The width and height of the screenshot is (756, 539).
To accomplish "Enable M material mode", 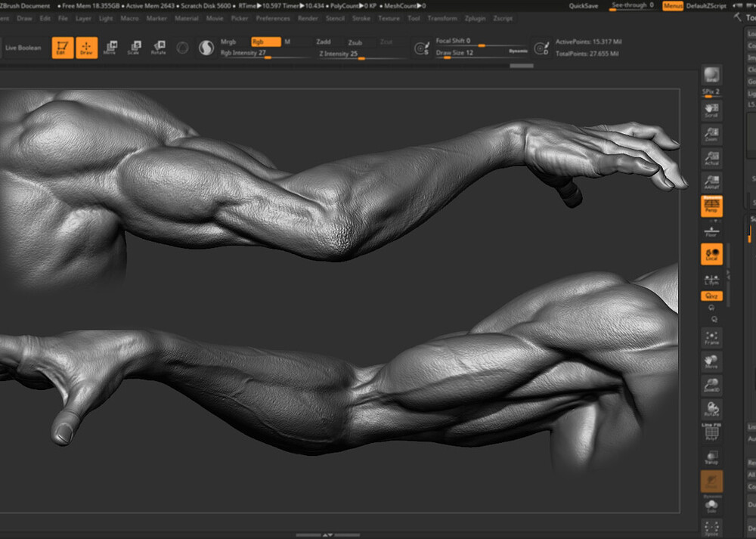I will pyautogui.click(x=288, y=42).
